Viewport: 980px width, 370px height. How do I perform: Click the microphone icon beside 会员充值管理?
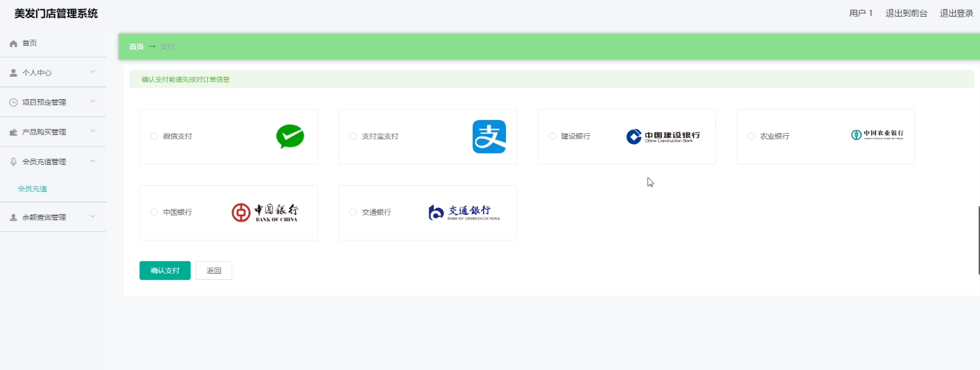point(13,162)
